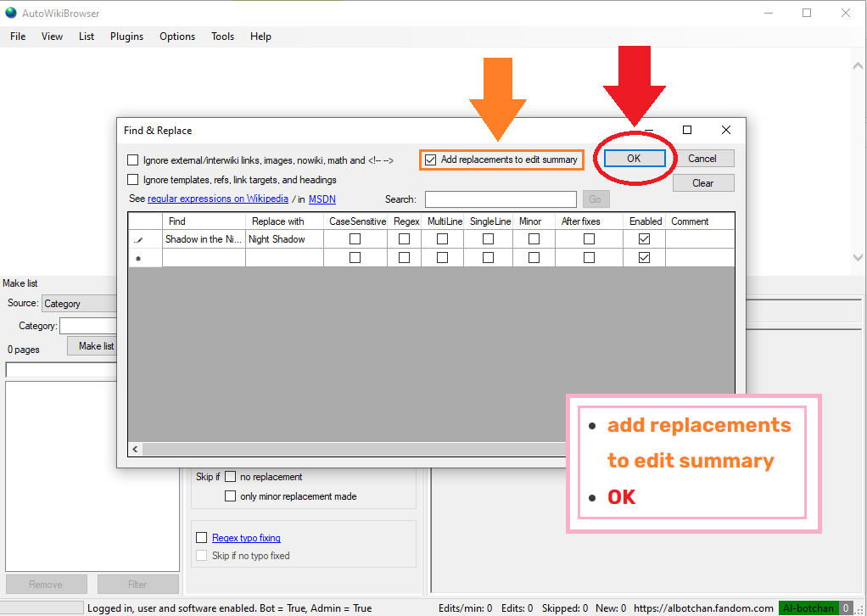Toggle Ignore templates, refs, link targets checkbox
The width and height of the screenshot is (867, 616).
pyautogui.click(x=132, y=180)
